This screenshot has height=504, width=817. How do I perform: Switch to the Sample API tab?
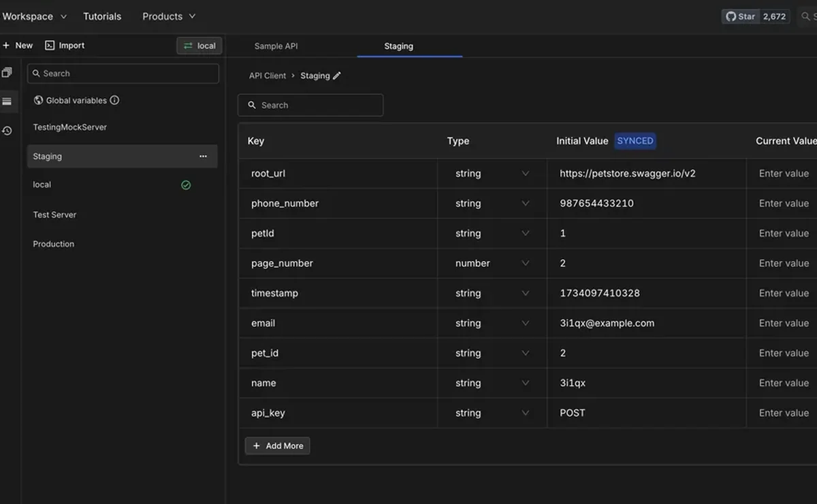click(x=276, y=46)
